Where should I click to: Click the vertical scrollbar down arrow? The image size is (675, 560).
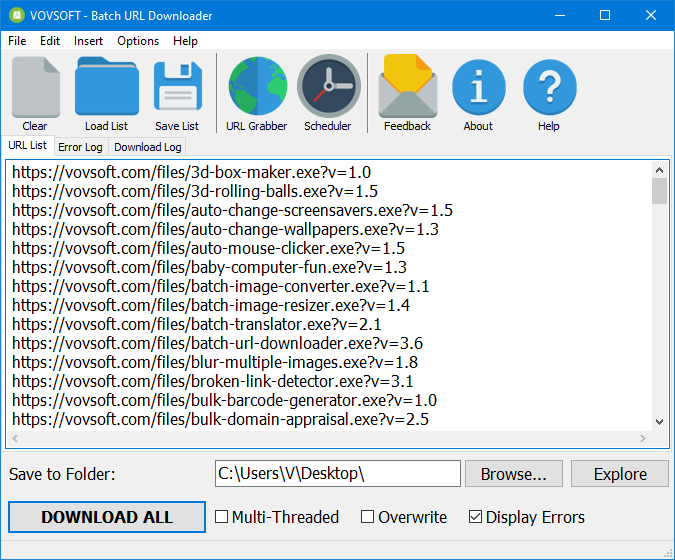[x=659, y=422]
